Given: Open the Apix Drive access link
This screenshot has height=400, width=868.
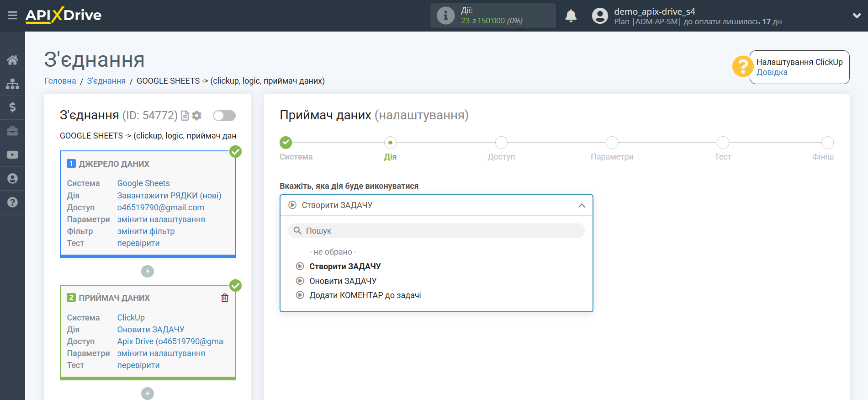Looking at the screenshot, I should coord(170,341).
